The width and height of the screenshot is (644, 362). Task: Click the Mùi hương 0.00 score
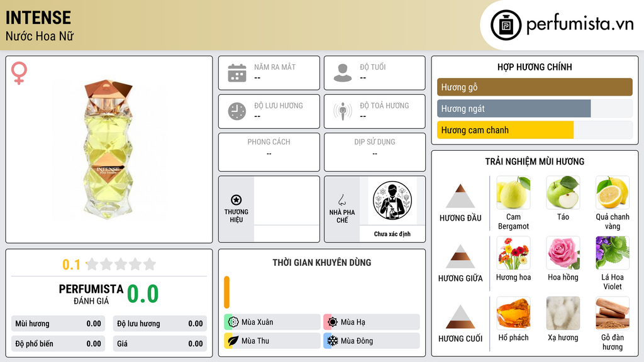coord(58,324)
